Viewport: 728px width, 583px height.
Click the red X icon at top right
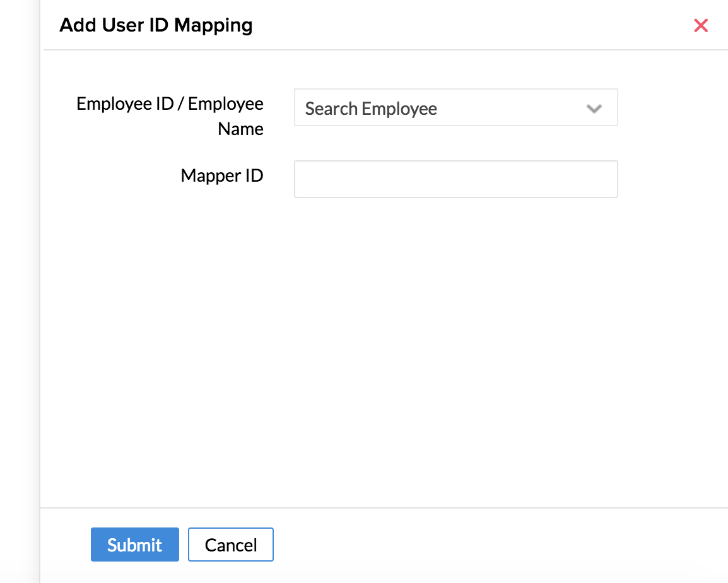pos(700,25)
